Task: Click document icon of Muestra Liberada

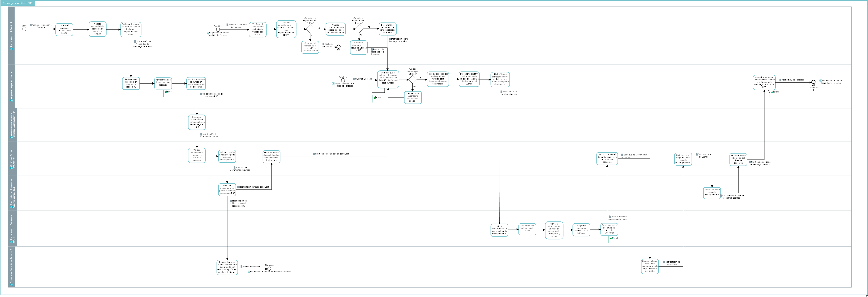Action: [x=354, y=79]
